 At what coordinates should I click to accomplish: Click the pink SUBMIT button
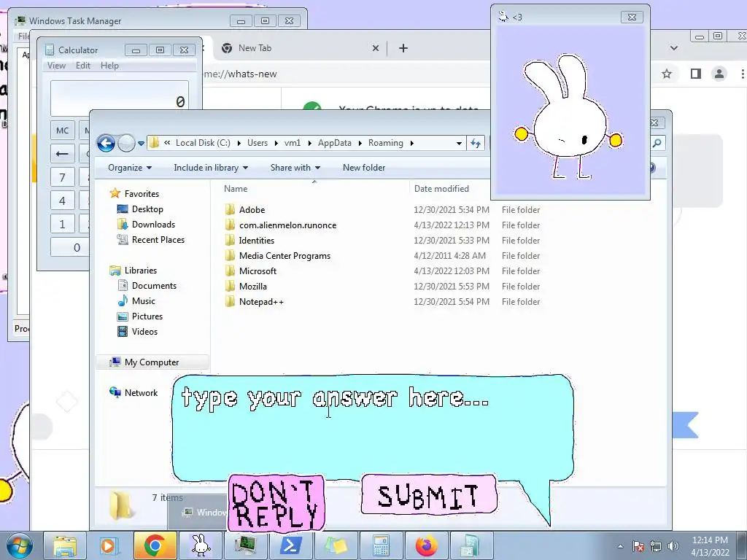(x=429, y=495)
